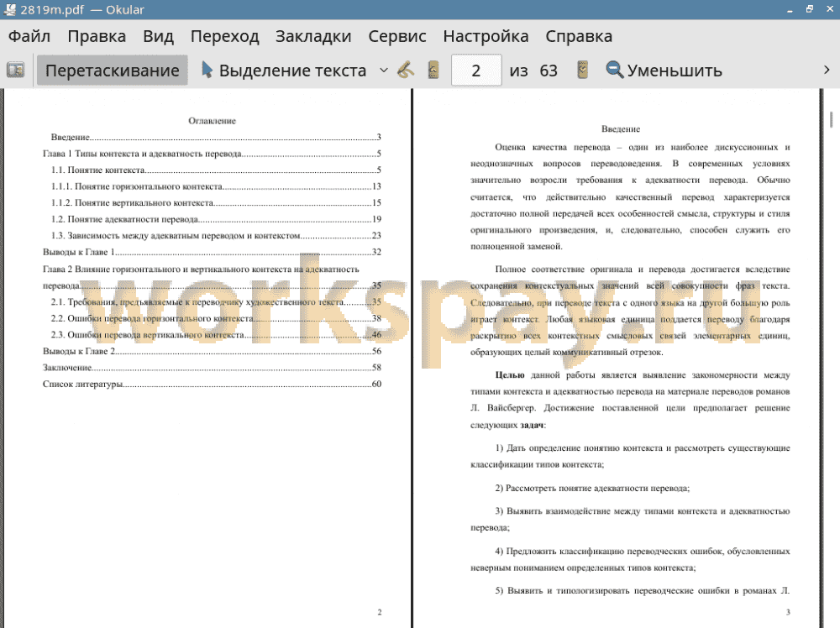Click the Выводы к Главе 2 entry

coord(213,351)
